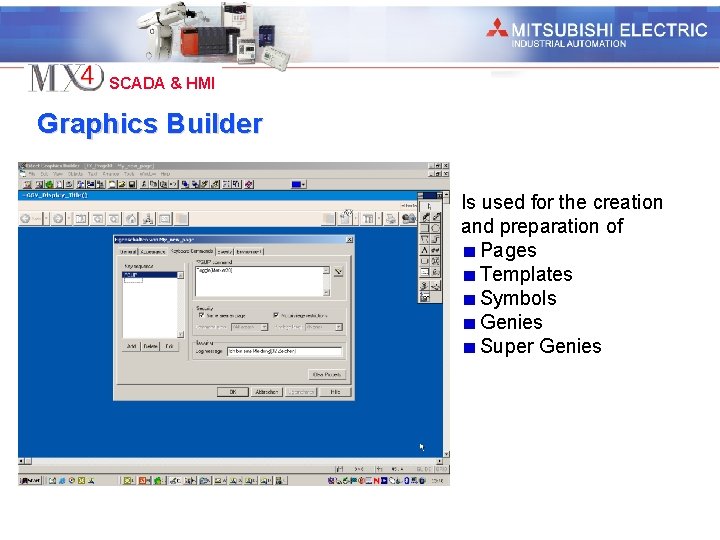Click the Delete button under key sequence list
720x540 pixels.
point(150,346)
